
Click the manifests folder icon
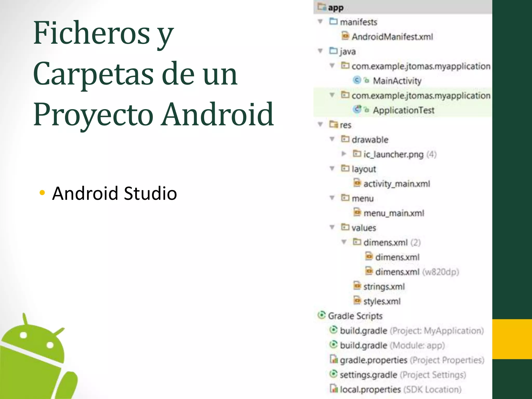333,21
